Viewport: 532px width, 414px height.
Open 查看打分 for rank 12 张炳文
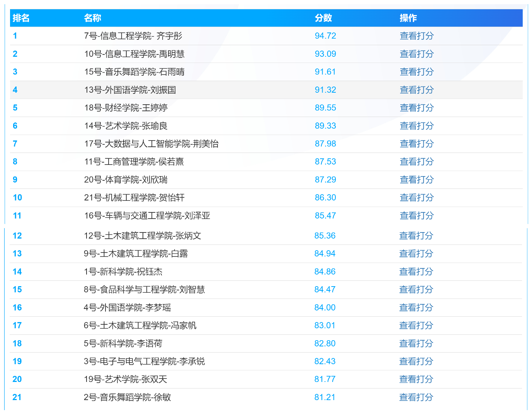click(x=416, y=236)
